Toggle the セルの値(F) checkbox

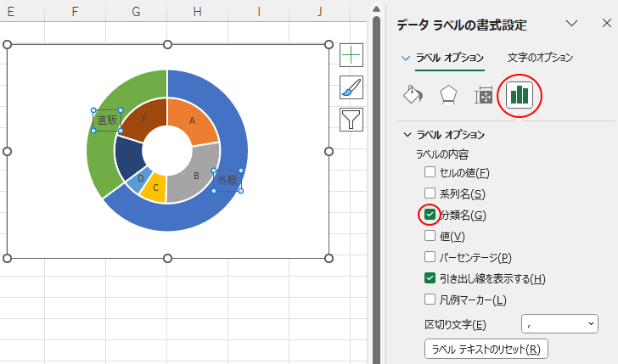430,172
